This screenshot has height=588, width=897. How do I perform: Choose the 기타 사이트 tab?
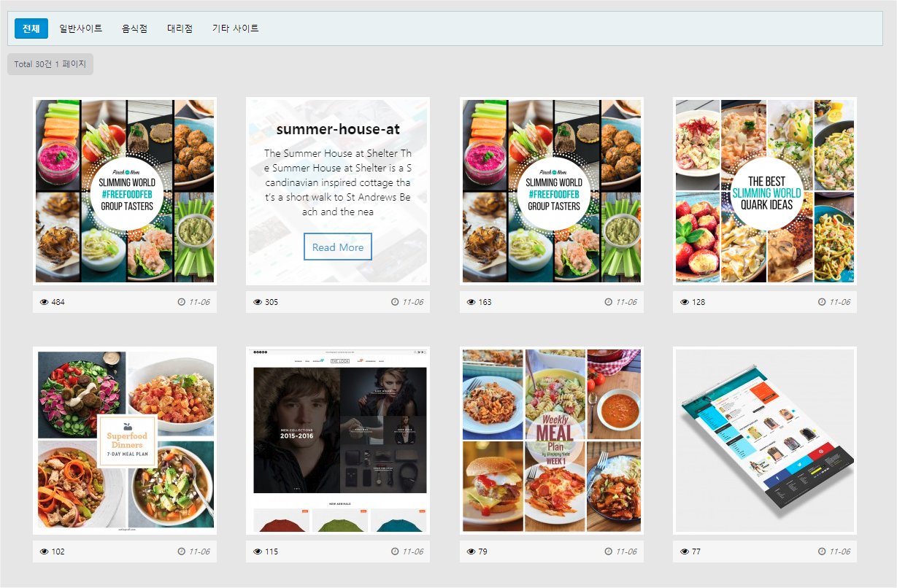click(236, 28)
